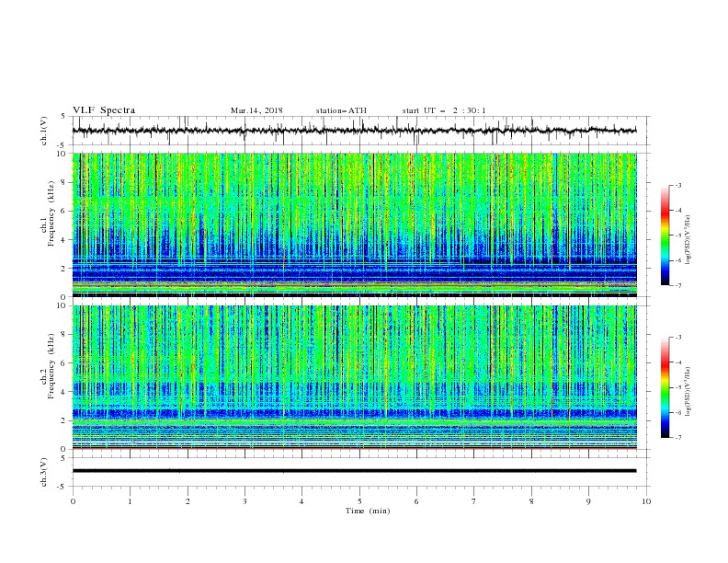Click the "station=ATH" header label

tap(341, 110)
